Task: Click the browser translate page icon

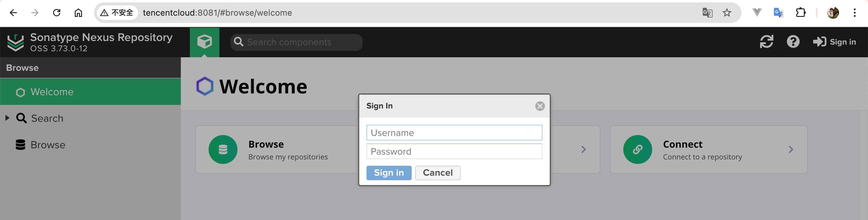Action: [707, 13]
